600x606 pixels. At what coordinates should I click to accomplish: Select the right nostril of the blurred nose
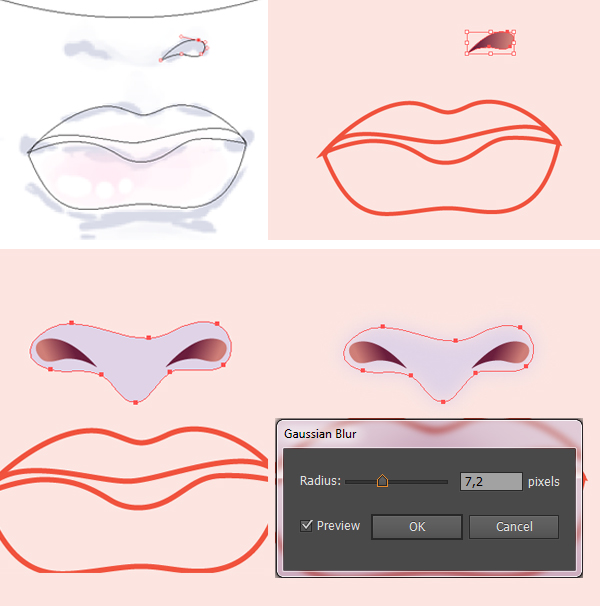(503, 354)
